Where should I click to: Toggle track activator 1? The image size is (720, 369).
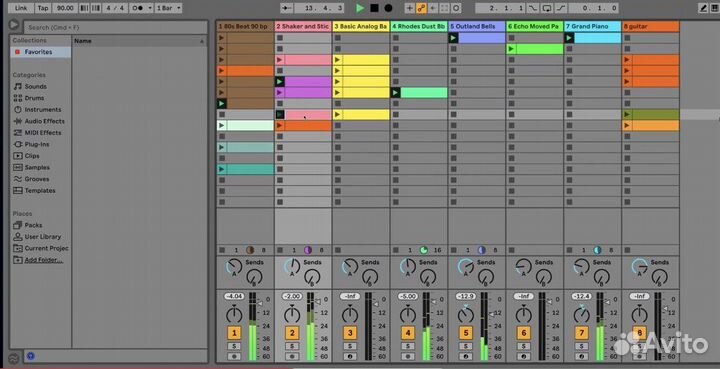pyautogui.click(x=234, y=333)
